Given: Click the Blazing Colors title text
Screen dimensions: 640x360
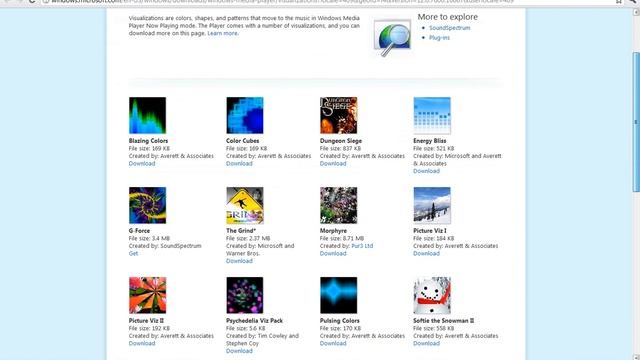Looking at the screenshot, I should pyautogui.click(x=148, y=141).
